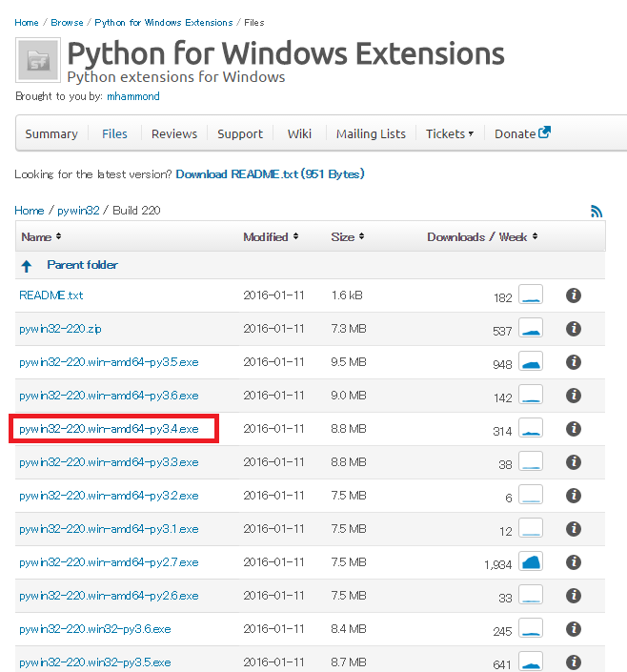Sort file list by Name
The image size is (627, 672).
(x=41, y=237)
